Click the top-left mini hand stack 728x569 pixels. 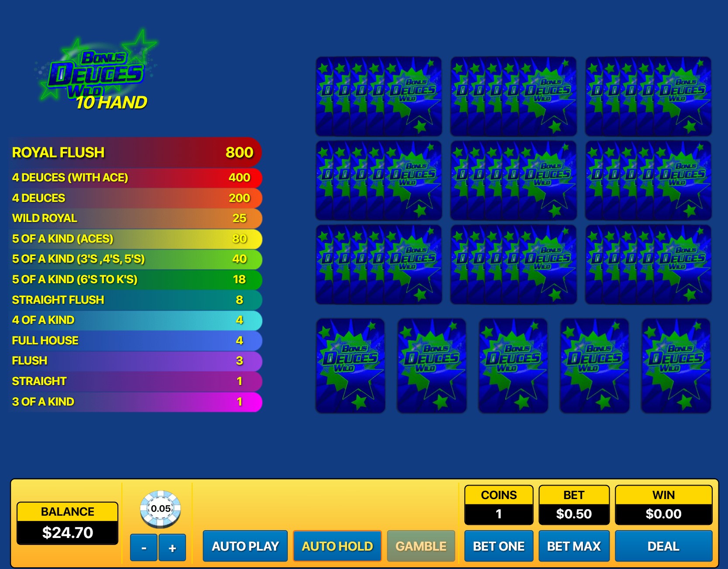point(378,96)
